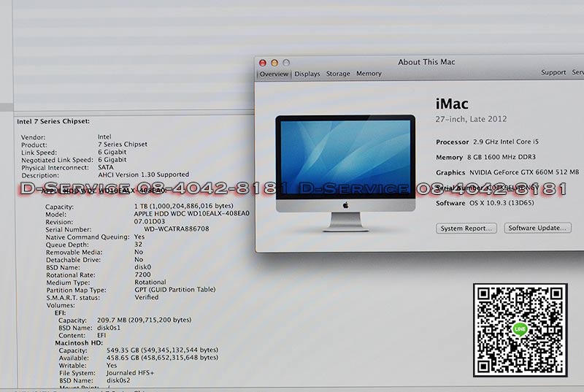Click the EFI capacity '209.7 MB (209,715,200 bytes)'
Viewport: 584px width, 392px height.
point(144,320)
